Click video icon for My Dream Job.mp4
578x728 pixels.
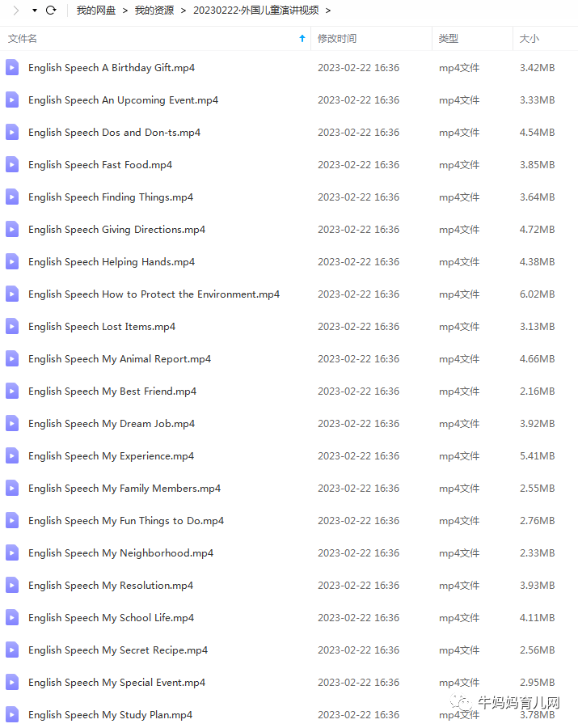coord(12,424)
